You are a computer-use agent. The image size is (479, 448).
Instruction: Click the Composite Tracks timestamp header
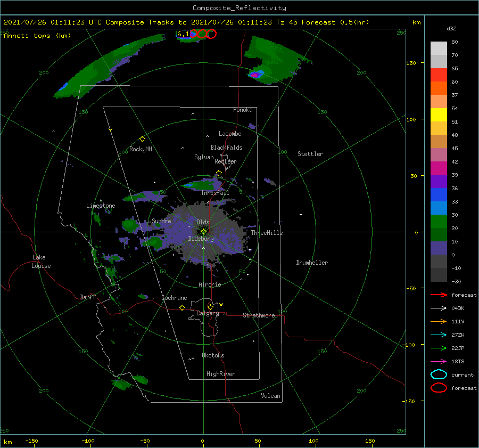tap(186, 22)
